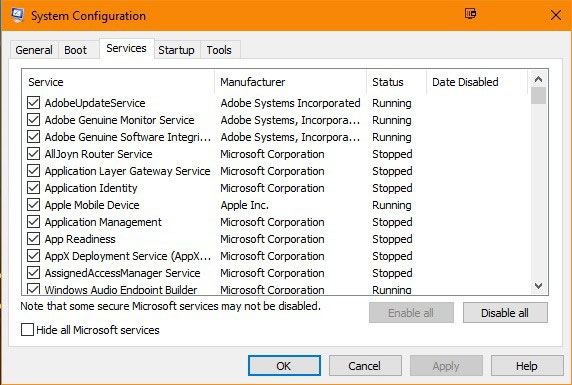Click the scroll up arrow of the services list

[538, 79]
